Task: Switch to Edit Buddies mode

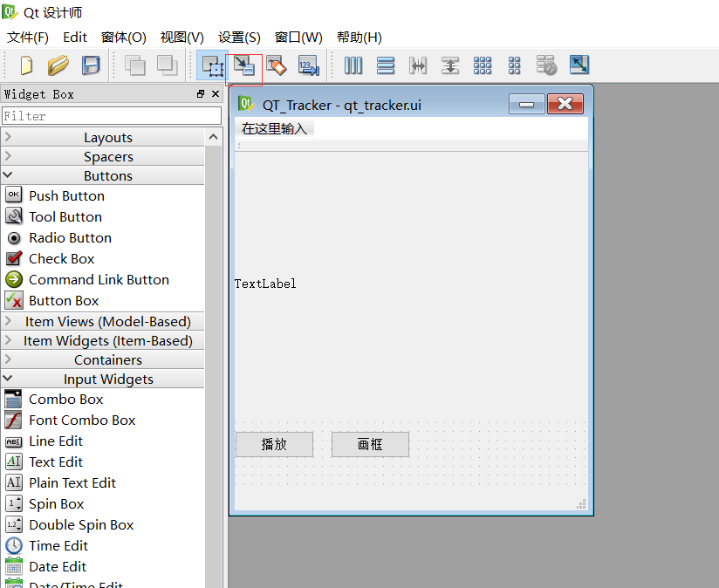Action: pos(277,65)
